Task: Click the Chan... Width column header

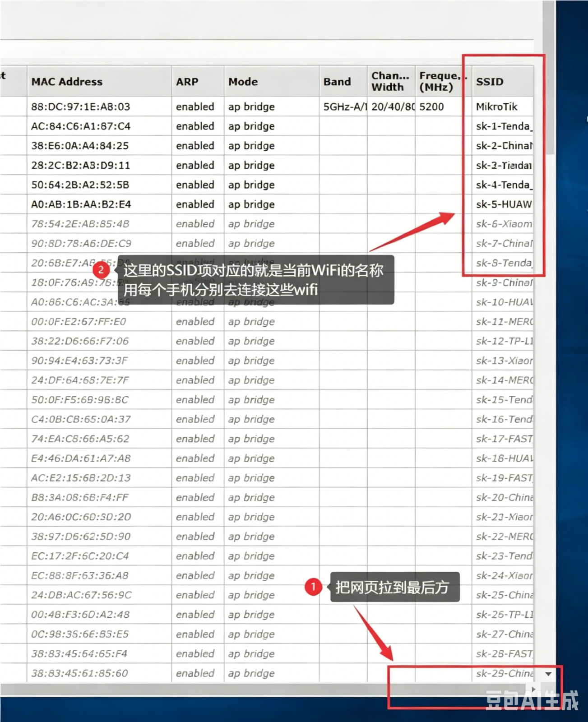Action: coord(391,81)
